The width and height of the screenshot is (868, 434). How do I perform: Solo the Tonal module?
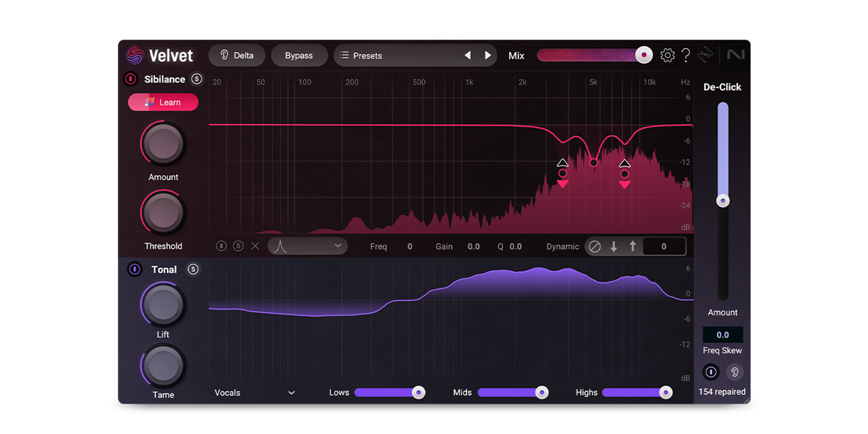193,269
